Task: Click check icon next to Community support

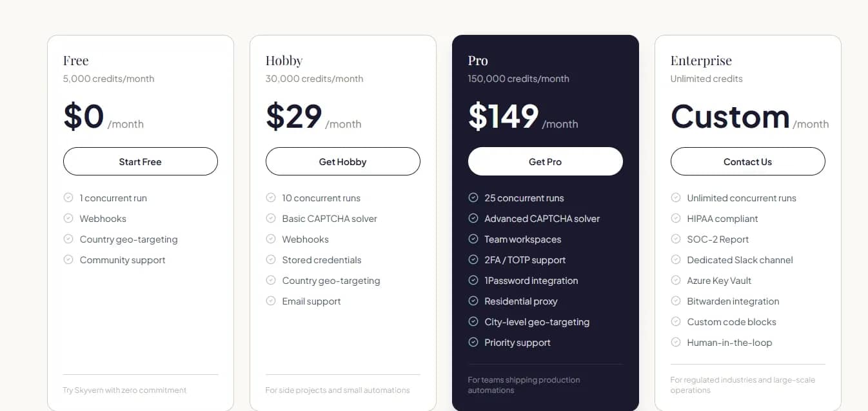Action: pyautogui.click(x=68, y=259)
